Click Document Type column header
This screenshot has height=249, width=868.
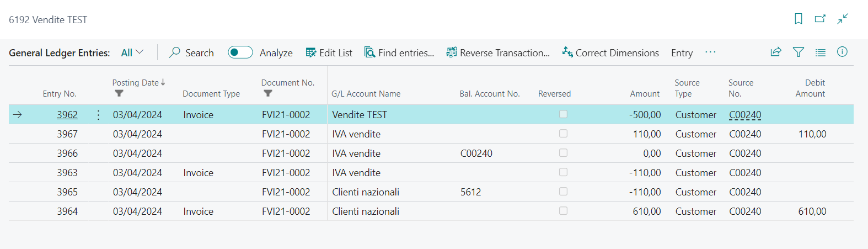tap(211, 94)
